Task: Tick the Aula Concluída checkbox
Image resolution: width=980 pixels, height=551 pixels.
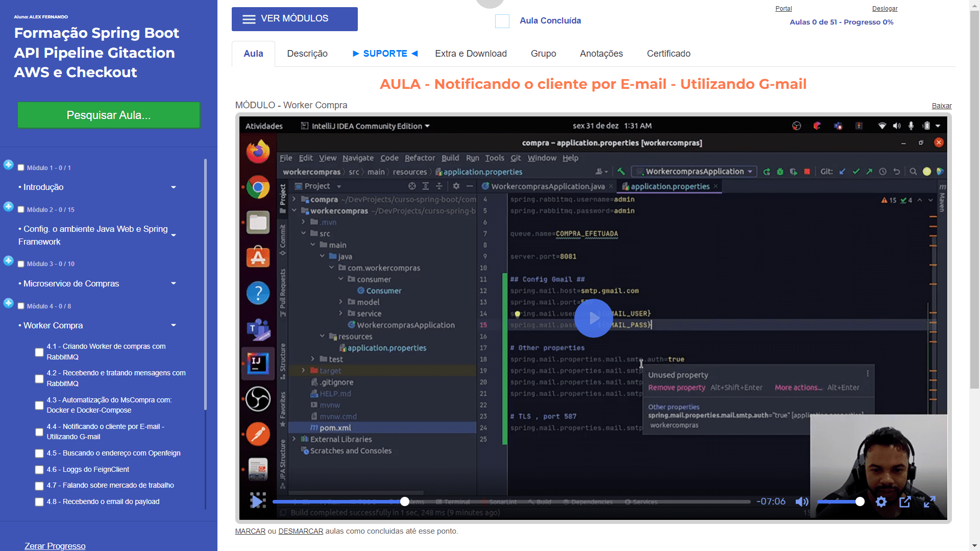Action: click(502, 21)
